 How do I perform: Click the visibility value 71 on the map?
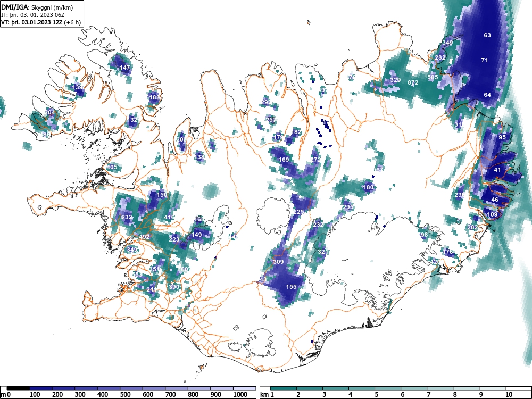tap(485, 60)
